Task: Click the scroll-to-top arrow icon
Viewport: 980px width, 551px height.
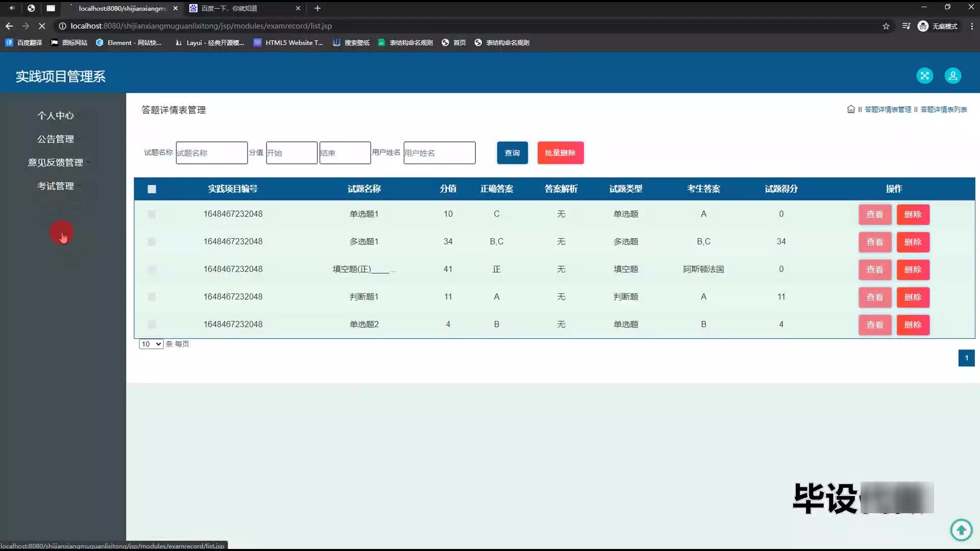Action: tap(961, 530)
